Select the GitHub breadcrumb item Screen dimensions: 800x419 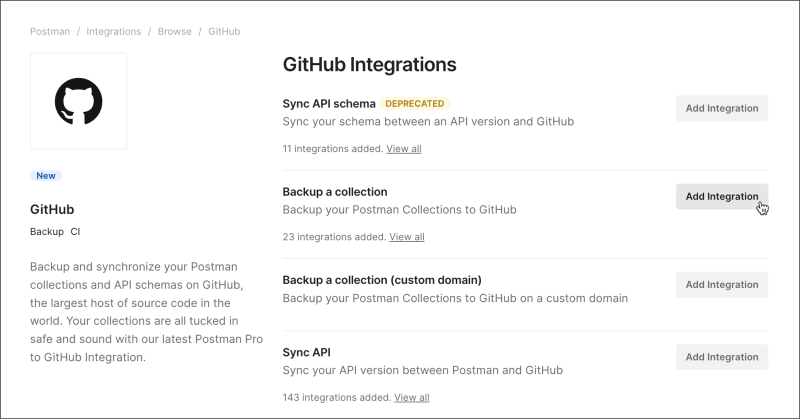click(x=224, y=32)
